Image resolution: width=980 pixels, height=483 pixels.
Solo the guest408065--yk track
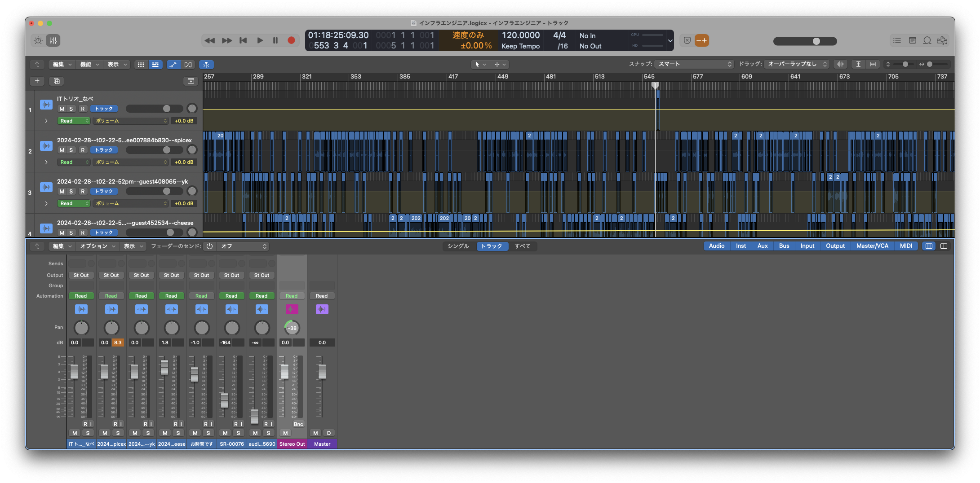pos(71,191)
